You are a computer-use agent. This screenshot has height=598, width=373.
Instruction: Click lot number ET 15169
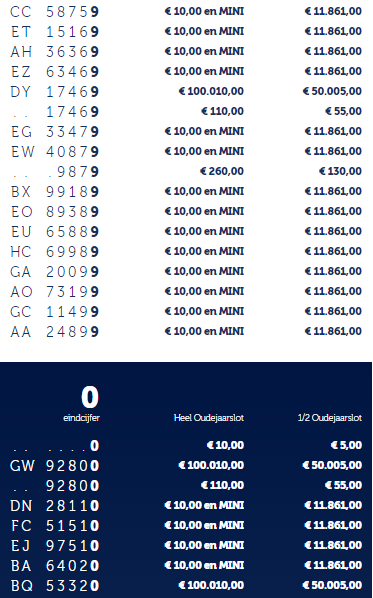55,32
